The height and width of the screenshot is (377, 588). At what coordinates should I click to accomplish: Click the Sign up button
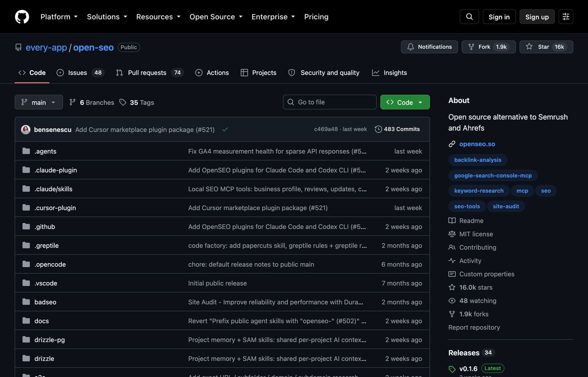537,17
